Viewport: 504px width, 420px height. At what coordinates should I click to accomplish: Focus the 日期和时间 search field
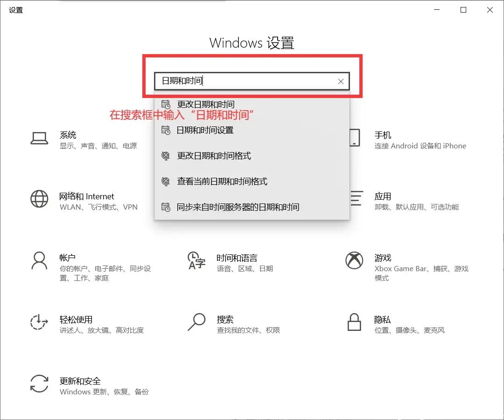tap(252, 81)
